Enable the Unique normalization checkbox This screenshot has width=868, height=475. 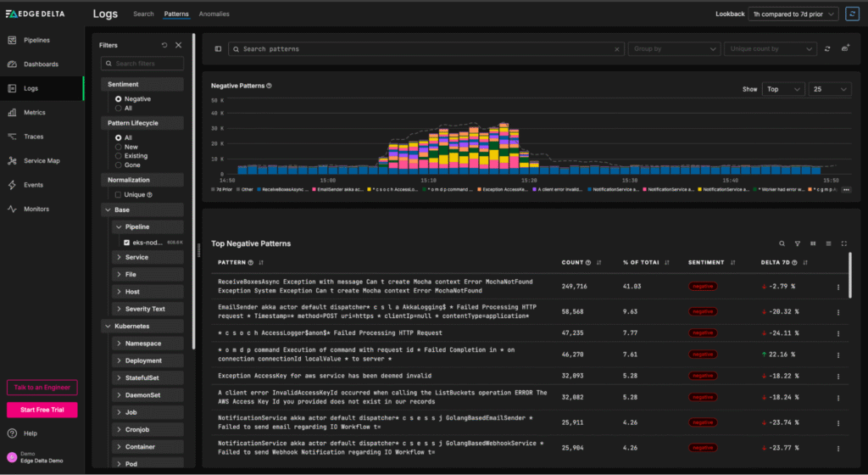[119, 194]
